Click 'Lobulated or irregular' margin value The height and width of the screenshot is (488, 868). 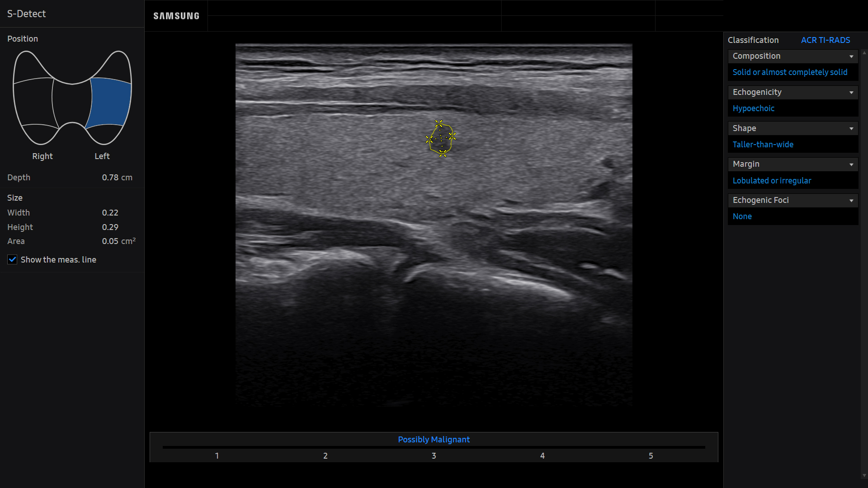772,181
